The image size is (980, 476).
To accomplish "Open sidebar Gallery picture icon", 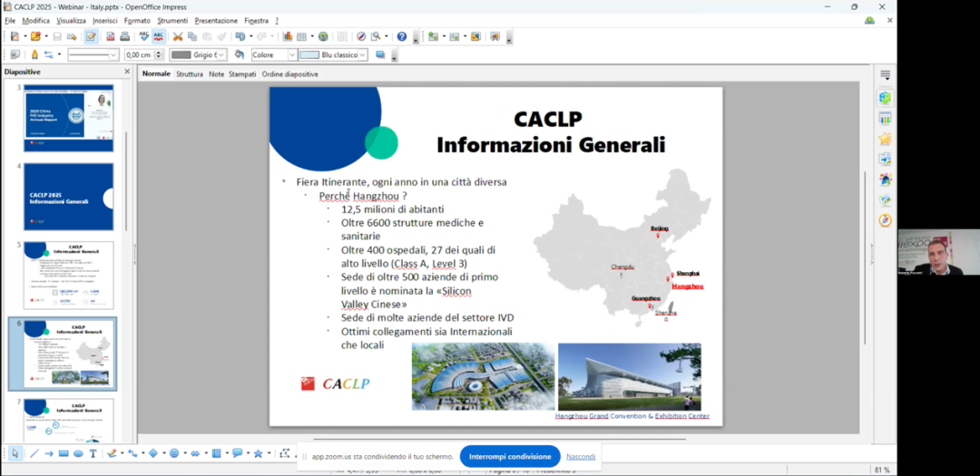I will point(885,200).
